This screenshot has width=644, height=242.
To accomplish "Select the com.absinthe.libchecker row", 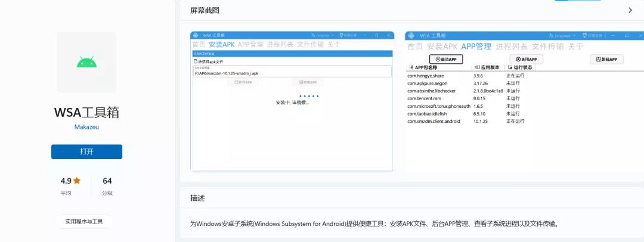I will pos(466,91).
